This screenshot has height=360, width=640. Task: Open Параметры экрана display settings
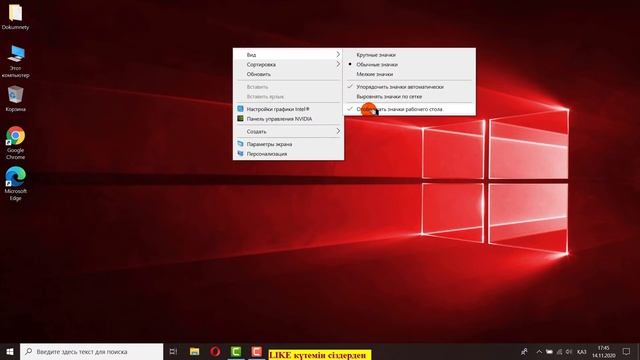[x=288, y=144]
